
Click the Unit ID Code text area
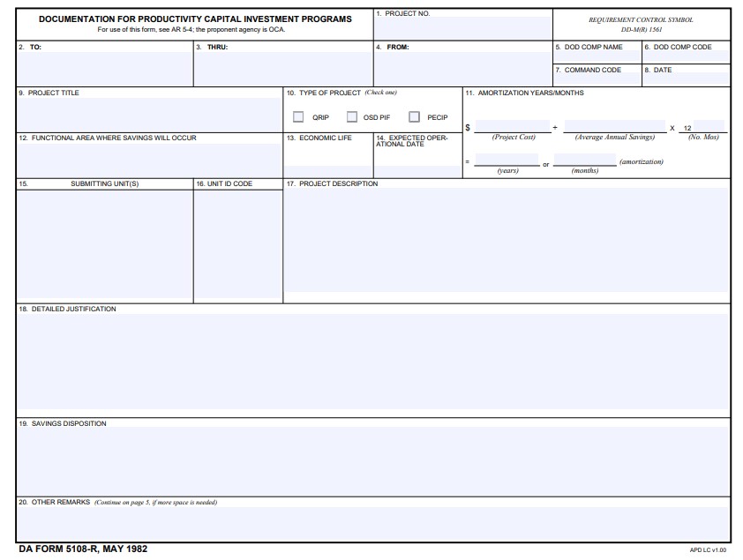(x=238, y=245)
